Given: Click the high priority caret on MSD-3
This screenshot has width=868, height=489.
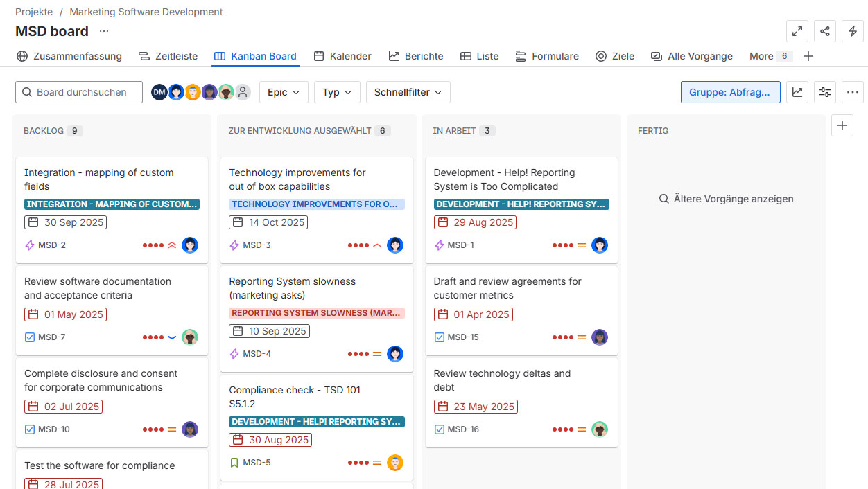Looking at the screenshot, I should pos(377,245).
